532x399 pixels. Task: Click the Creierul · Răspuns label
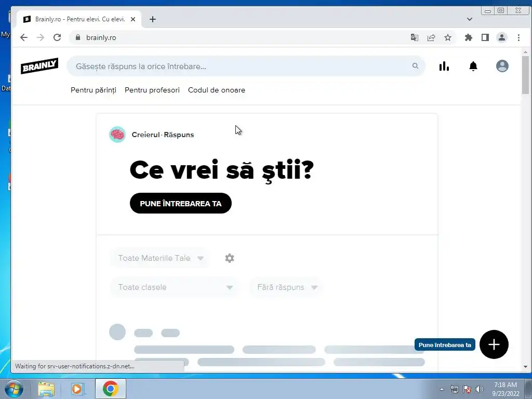(x=163, y=135)
